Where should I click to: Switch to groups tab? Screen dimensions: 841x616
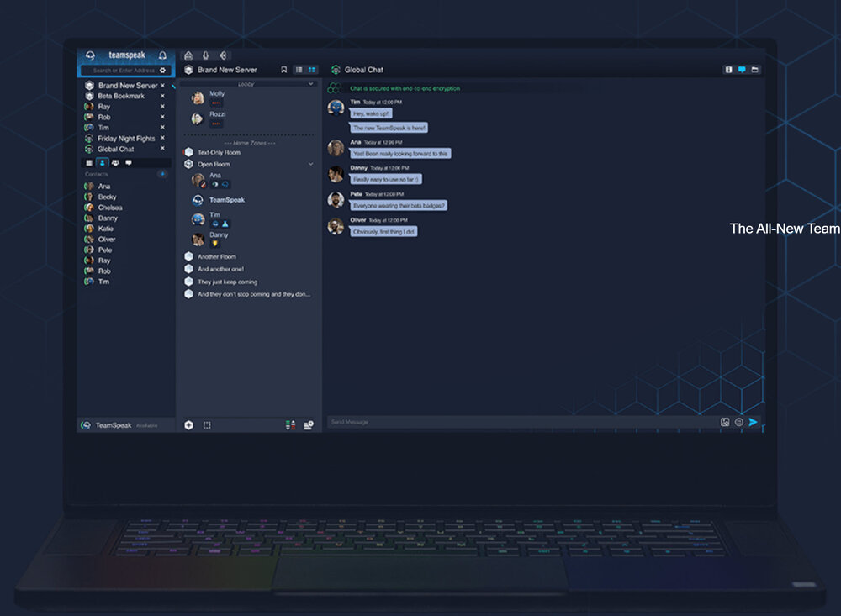[115, 162]
